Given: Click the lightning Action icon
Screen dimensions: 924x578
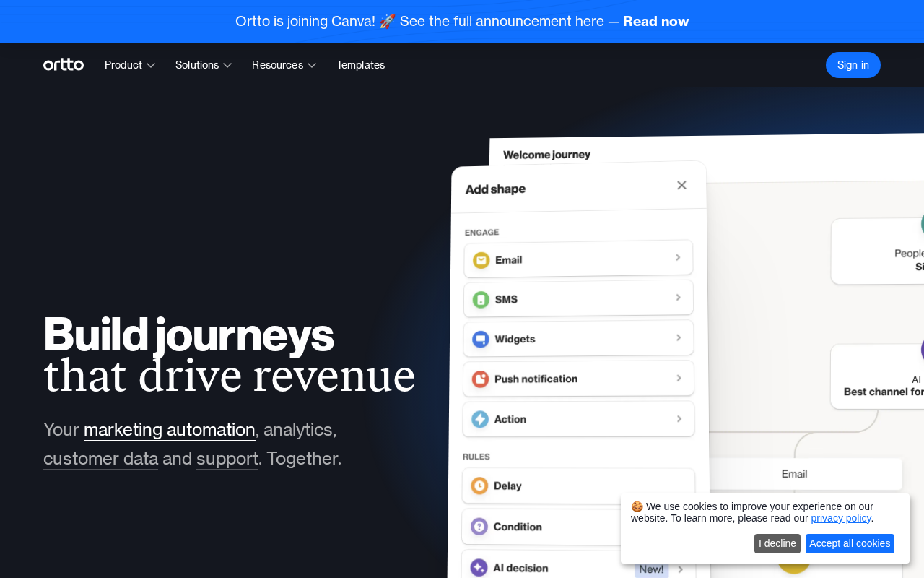Looking at the screenshot, I should pos(480,419).
